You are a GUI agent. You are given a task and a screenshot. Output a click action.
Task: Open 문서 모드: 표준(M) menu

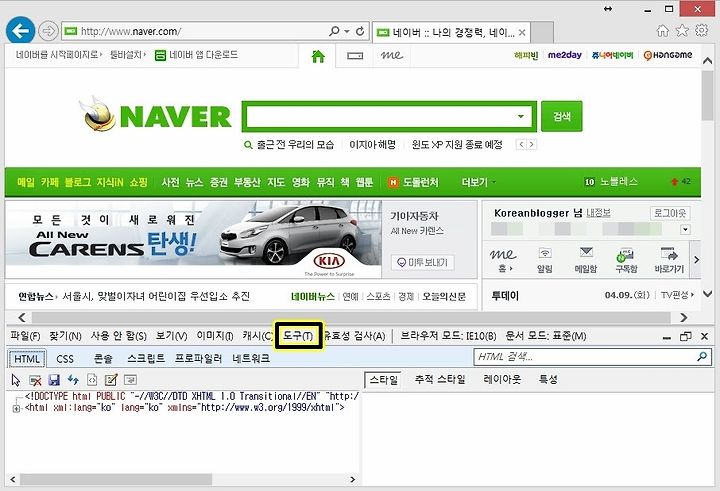tap(546, 336)
